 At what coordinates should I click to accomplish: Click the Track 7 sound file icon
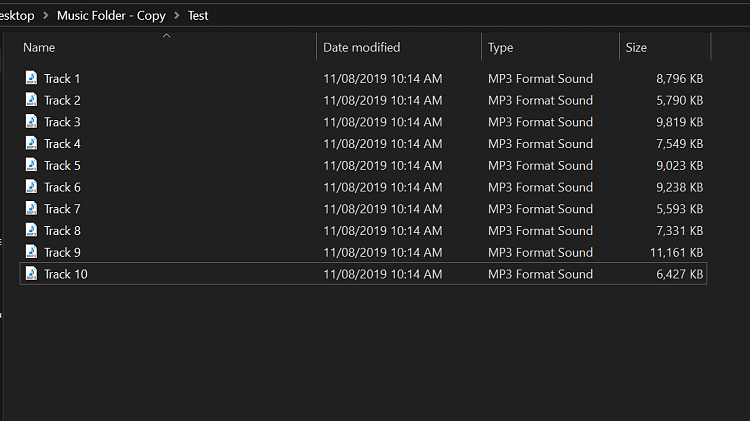(31, 209)
